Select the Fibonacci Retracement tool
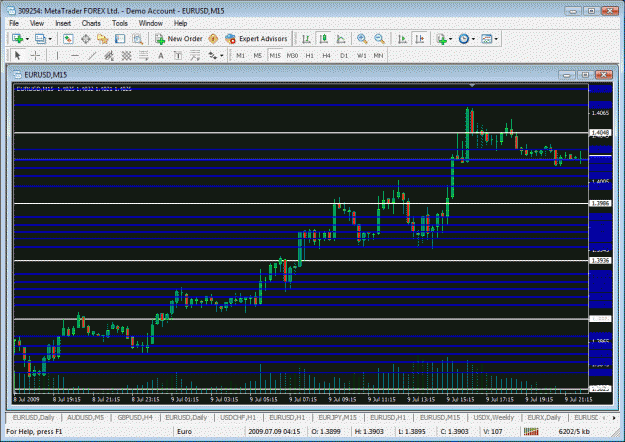 click(143, 55)
